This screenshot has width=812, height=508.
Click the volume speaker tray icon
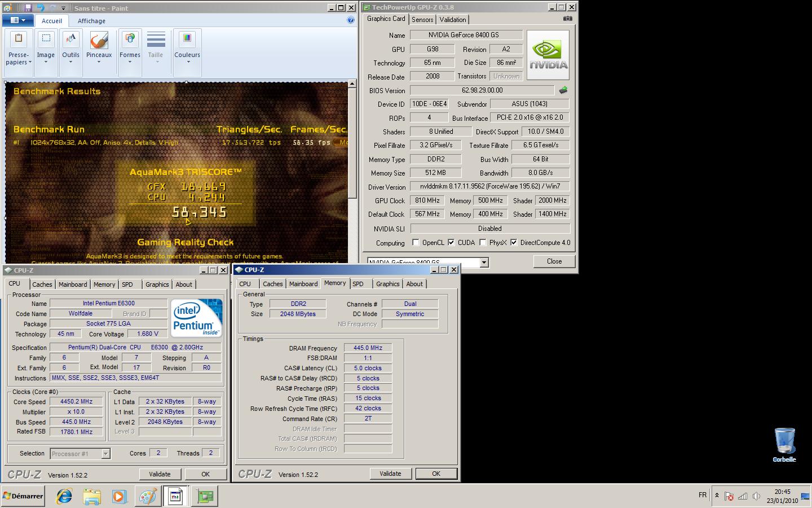756,496
